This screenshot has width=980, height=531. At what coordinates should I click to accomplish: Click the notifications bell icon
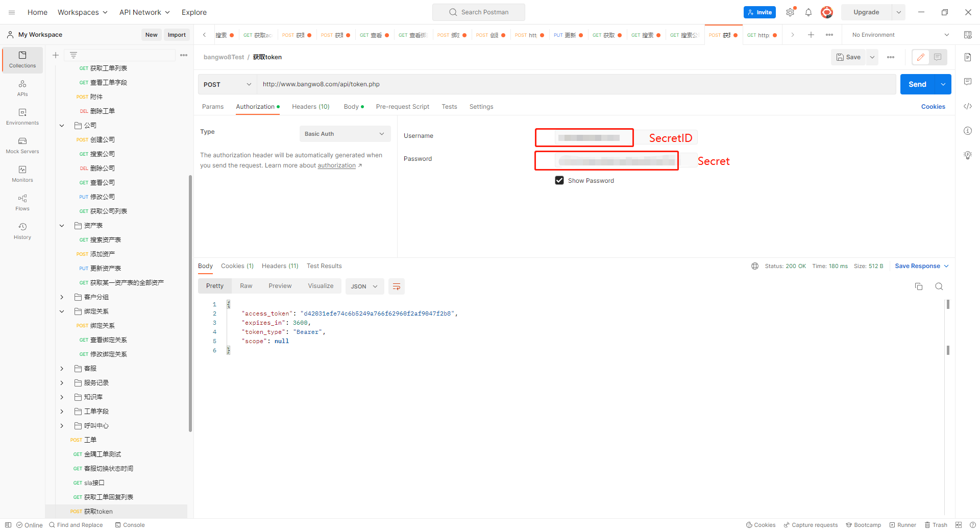point(808,12)
